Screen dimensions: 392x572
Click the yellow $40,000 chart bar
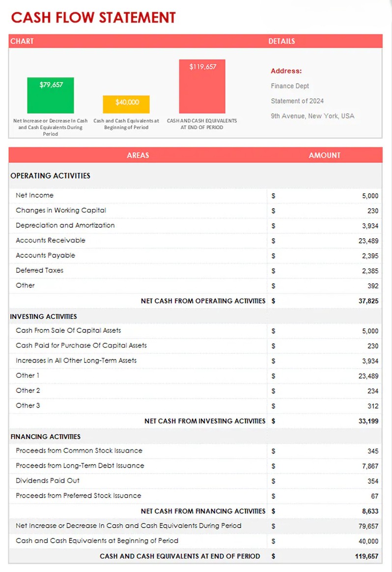pyautogui.click(x=126, y=104)
